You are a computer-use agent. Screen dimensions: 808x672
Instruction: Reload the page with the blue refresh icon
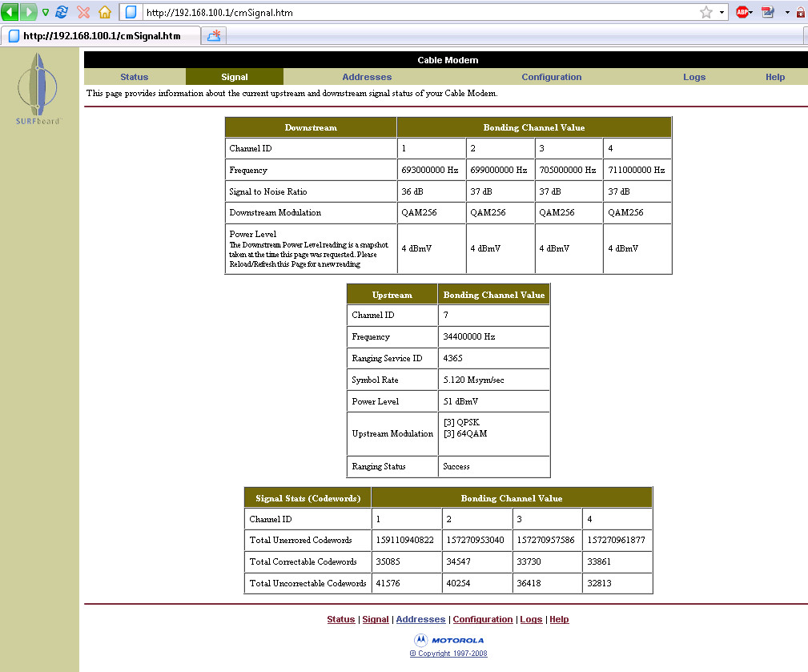click(62, 12)
